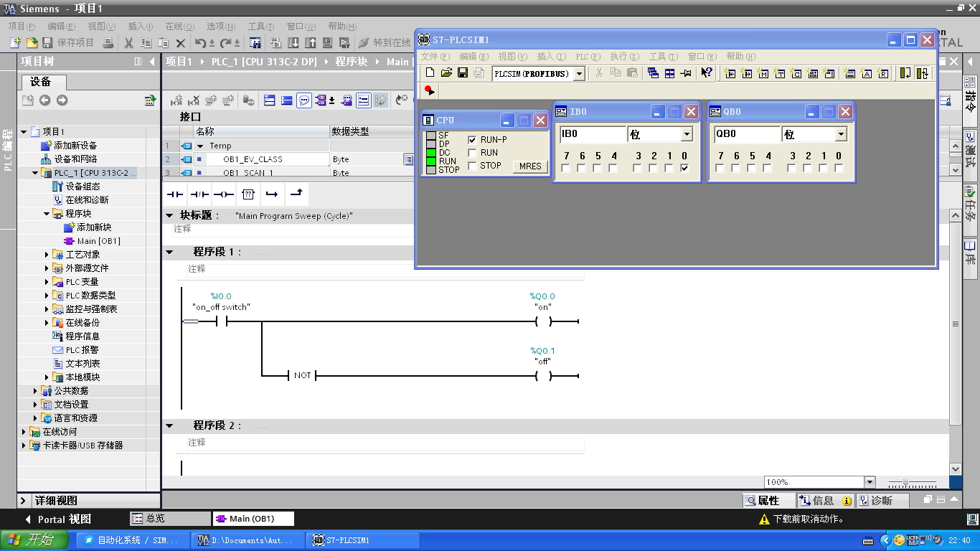Download to device using the down-arrow icon
This screenshot has width=980, height=551.
pyautogui.click(x=293, y=43)
